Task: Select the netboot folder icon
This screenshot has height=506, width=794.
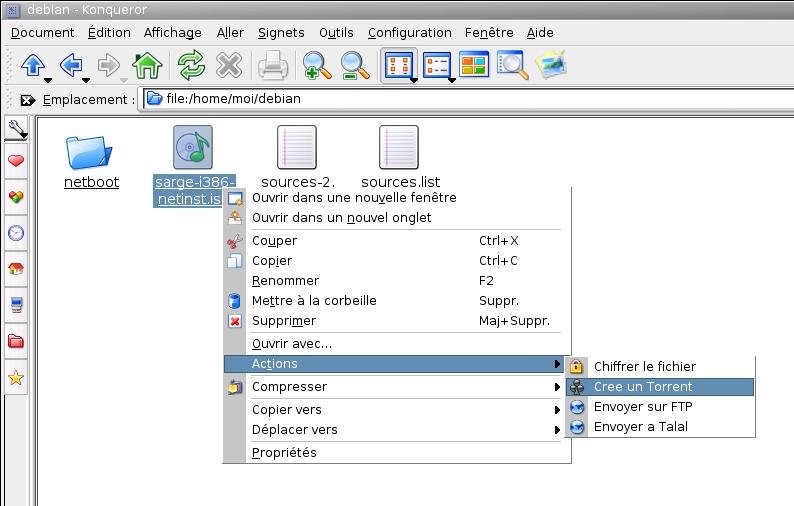Action: click(89, 152)
